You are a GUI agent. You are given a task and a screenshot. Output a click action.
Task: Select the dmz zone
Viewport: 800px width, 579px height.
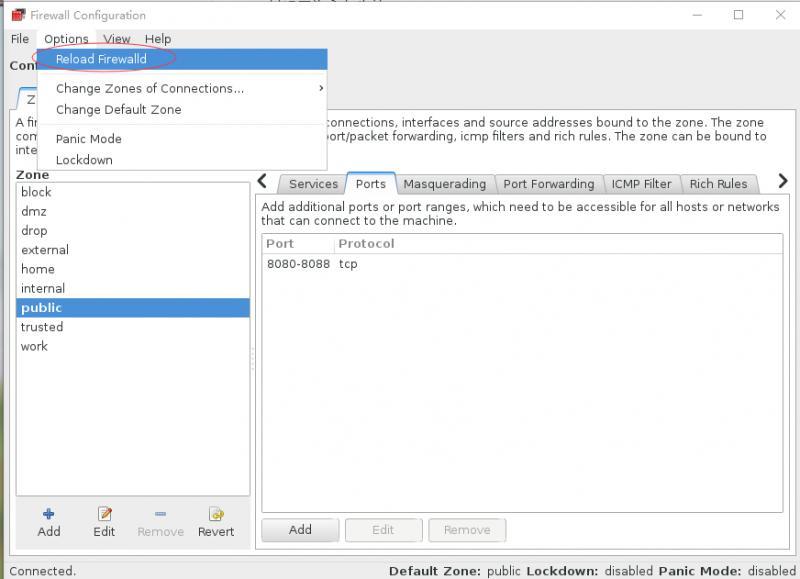click(x=133, y=211)
